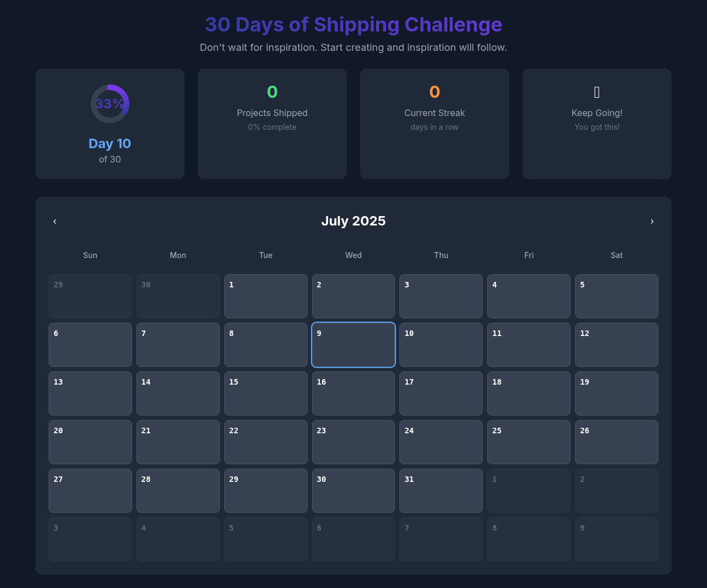Click the July 2025 month heading
707x588 pixels.
coord(353,221)
